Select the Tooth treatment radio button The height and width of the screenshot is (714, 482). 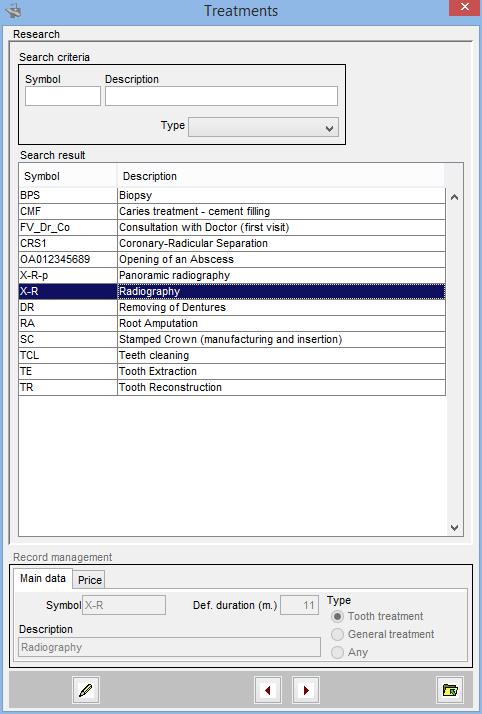pos(337,616)
